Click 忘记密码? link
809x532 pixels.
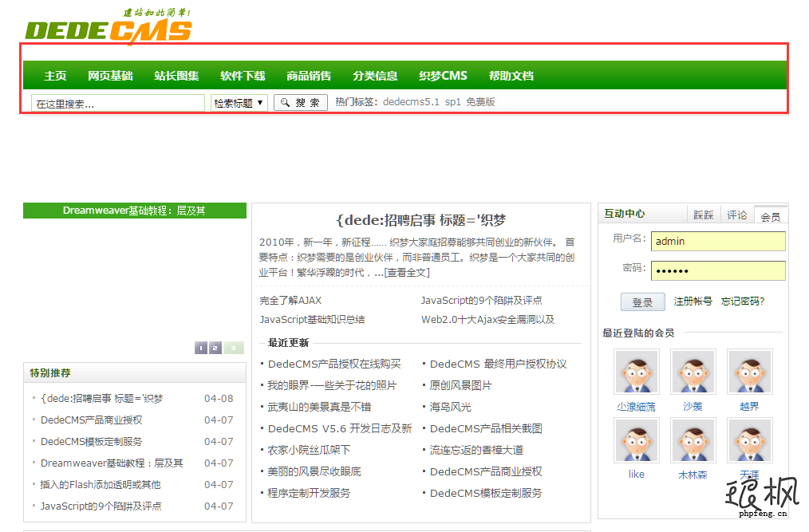click(743, 301)
